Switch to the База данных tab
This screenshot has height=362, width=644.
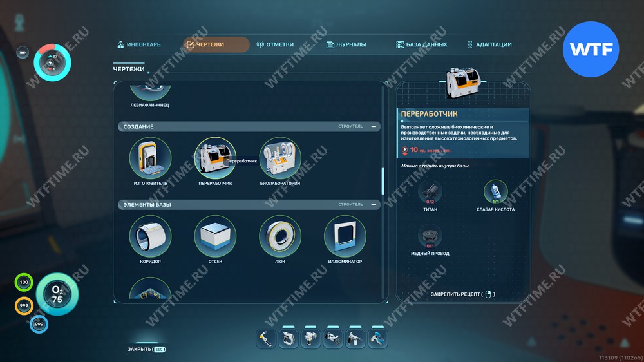point(421,44)
